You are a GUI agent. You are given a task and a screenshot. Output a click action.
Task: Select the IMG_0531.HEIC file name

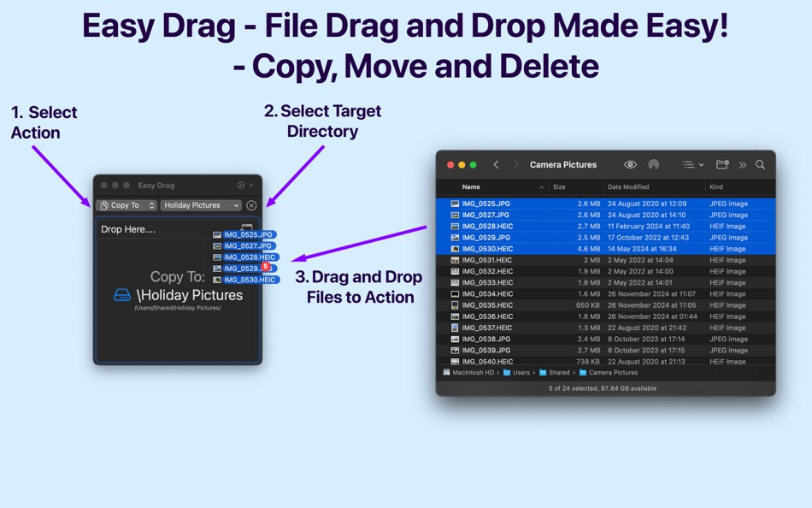click(x=487, y=260)
